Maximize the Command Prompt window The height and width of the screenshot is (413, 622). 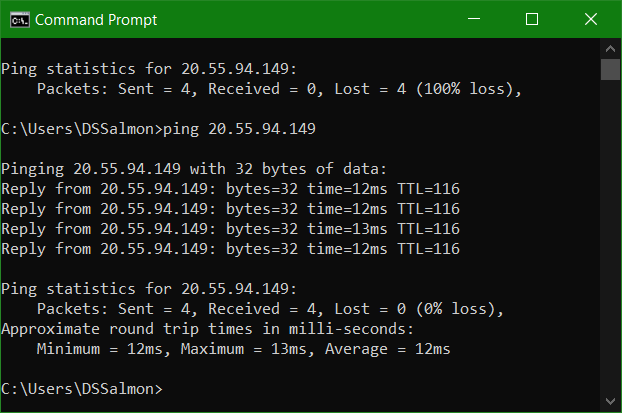point(532,19)
